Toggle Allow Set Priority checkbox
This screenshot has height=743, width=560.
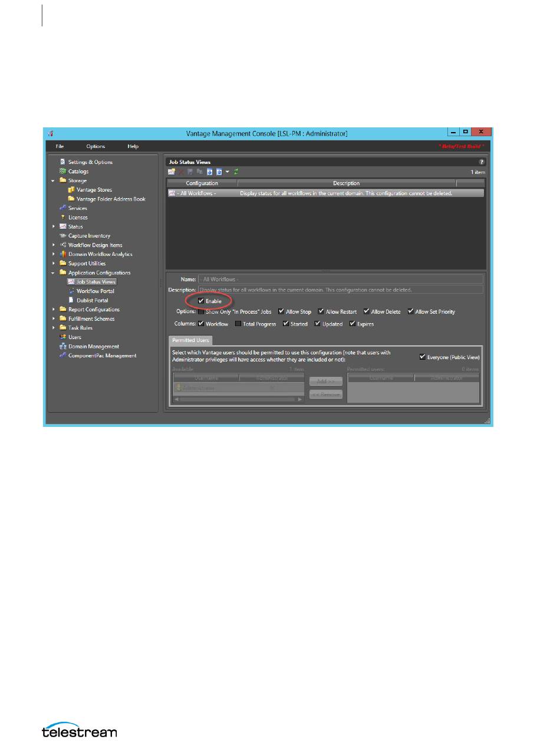pos(411,311)
